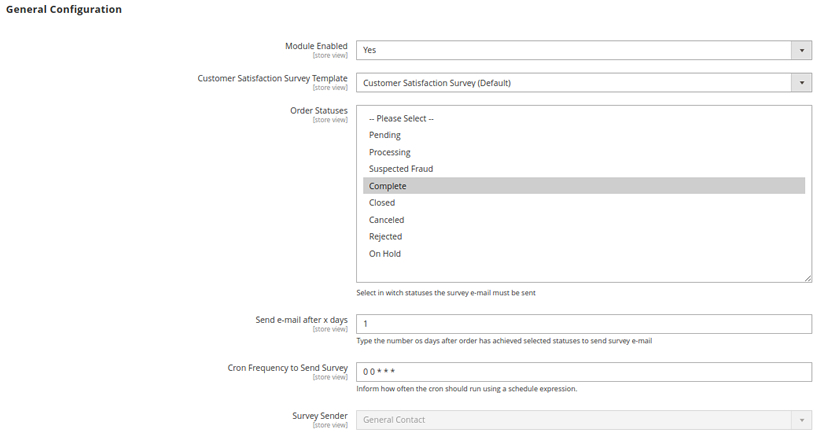Click the Send e-mail after x days label
The width and height of the screenshot is (820, 434).
(x=301, y=319)
